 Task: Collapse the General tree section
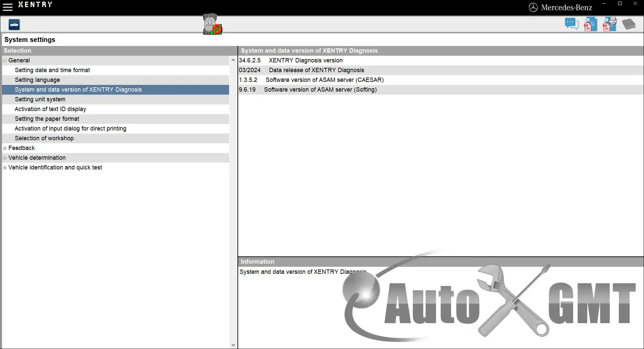click(x=4, y=61)
